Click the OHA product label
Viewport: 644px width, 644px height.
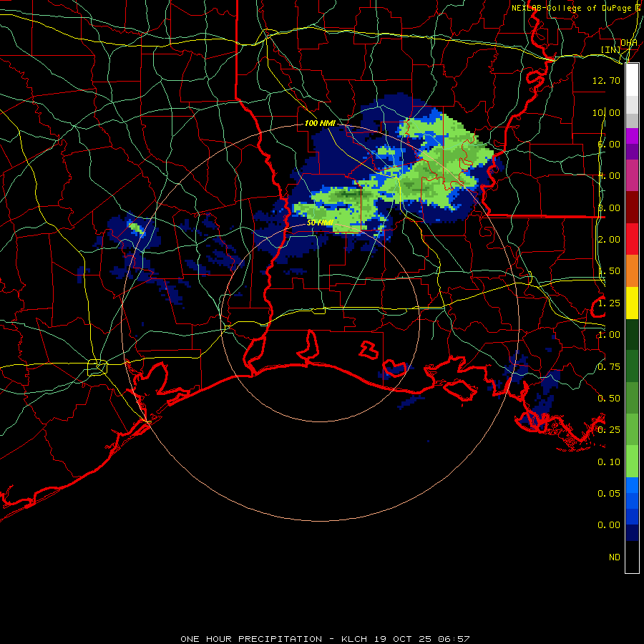coord(629,43)
